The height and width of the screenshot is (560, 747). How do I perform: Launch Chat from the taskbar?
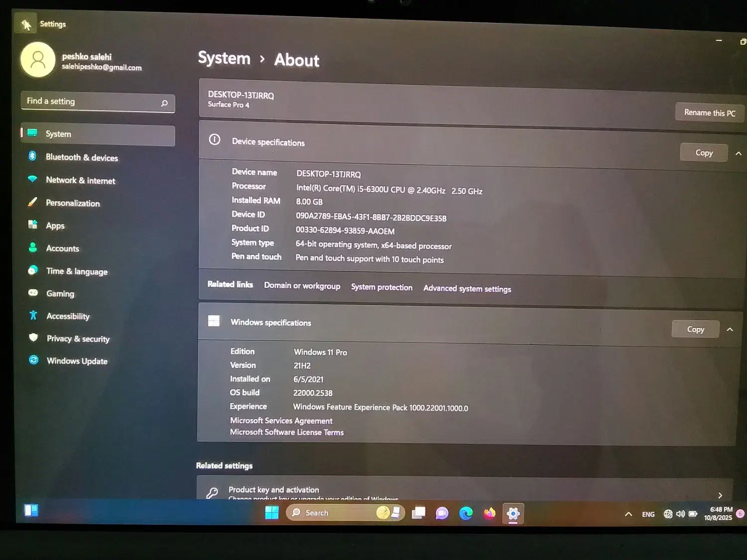click(x=442, y=514)
